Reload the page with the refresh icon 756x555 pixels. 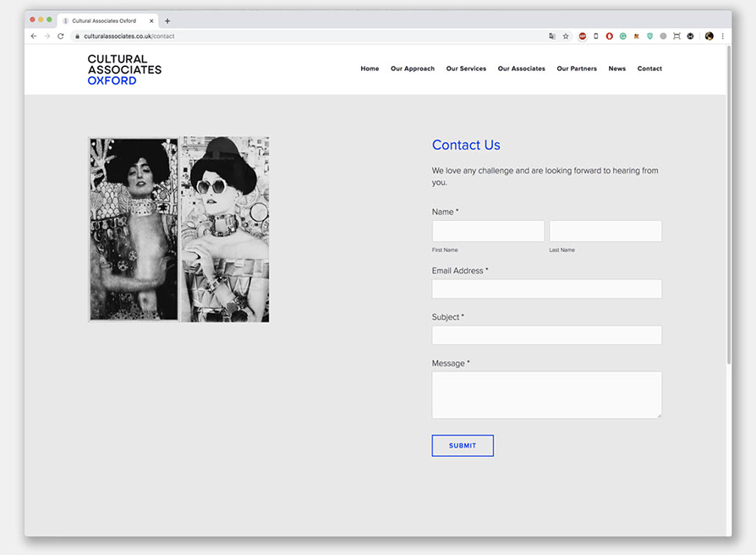(x=60, y=36)
